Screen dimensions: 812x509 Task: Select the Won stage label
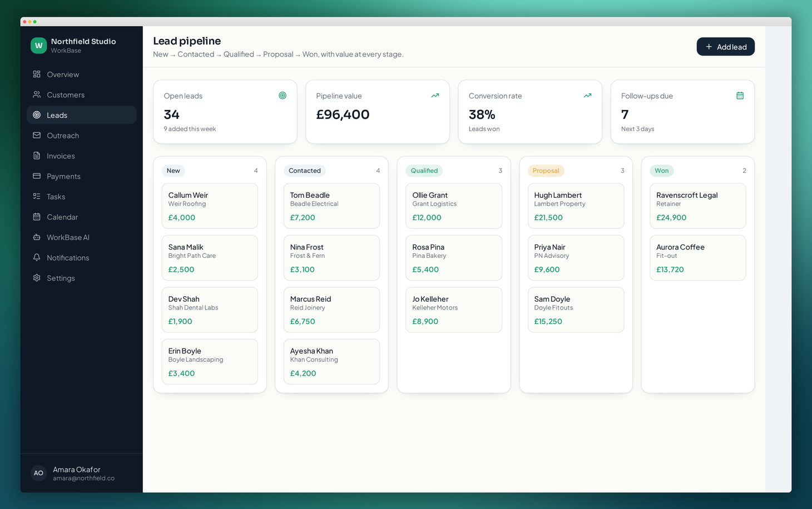(662, 171)
